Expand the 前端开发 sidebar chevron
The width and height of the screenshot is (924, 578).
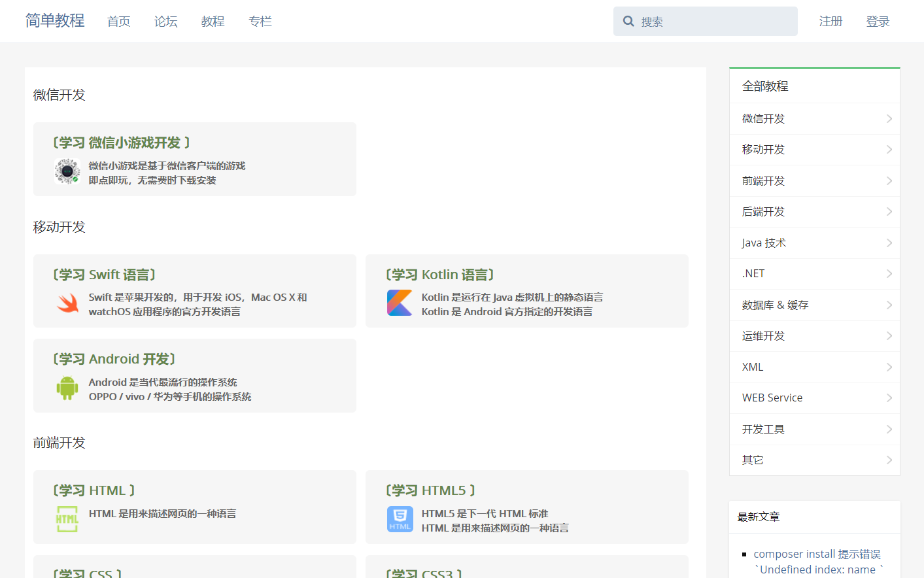tap(889, 180)
